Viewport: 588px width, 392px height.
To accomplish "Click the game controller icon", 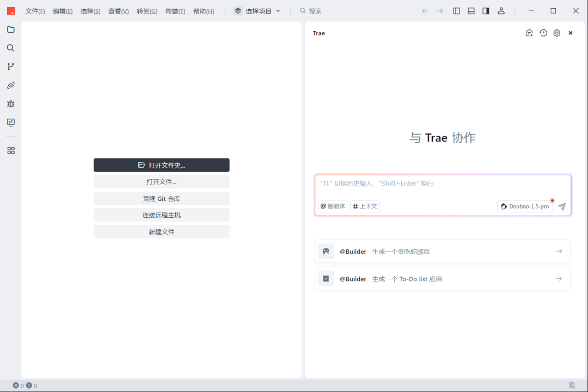I will (x=326, y=252).
